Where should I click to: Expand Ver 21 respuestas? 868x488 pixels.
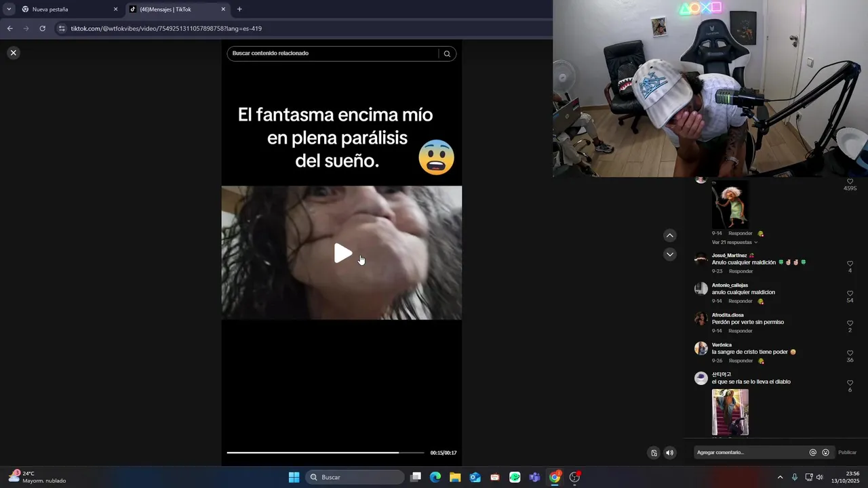click(734, 242)
